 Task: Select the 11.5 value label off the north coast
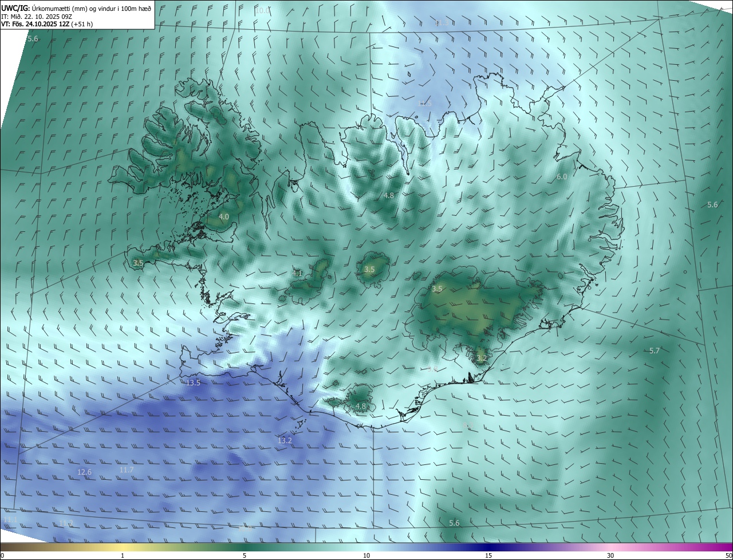(424, 104)
